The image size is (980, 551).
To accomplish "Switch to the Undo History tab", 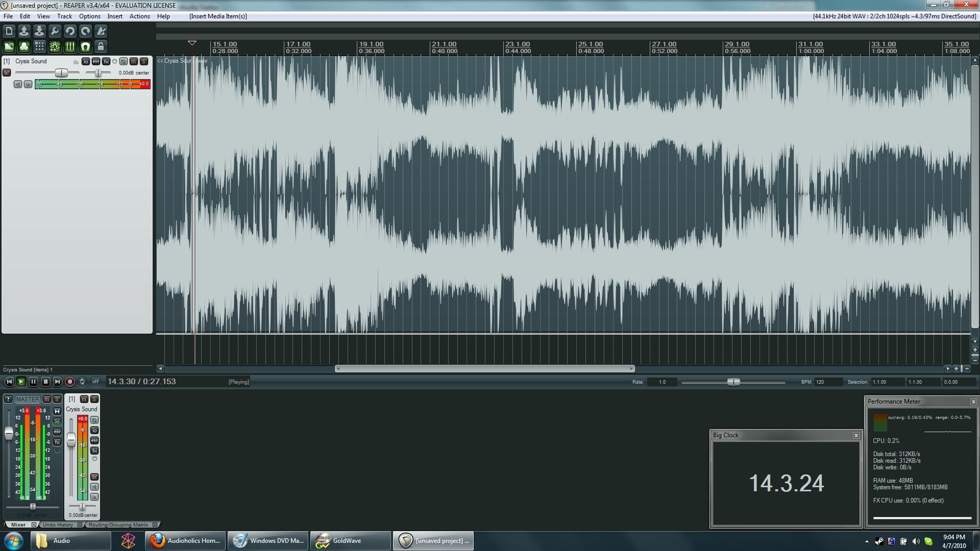I will (x=58, y=524).
